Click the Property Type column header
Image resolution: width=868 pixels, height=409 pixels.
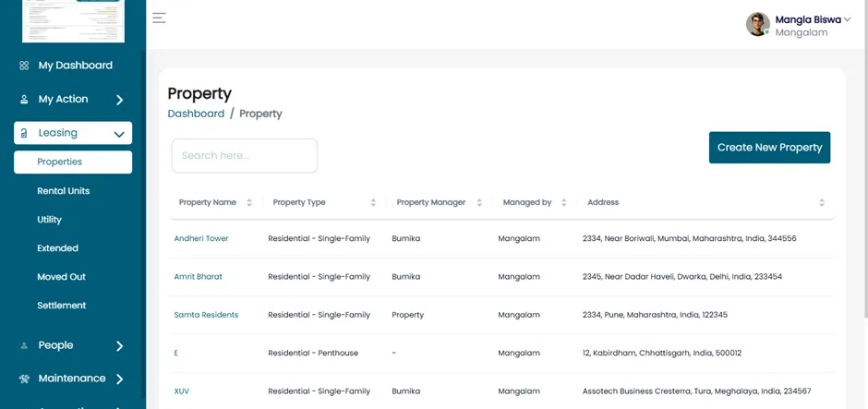click(x=299, y=202)
